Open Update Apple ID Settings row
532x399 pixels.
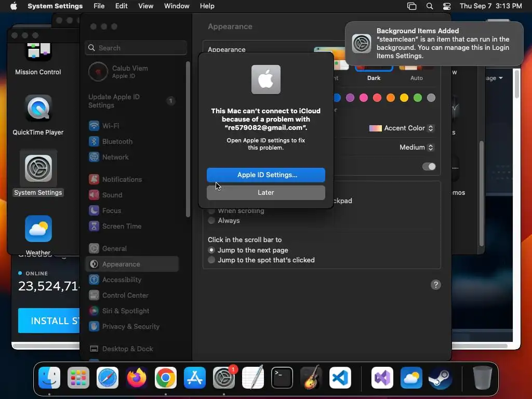click(x=132, y=101)
